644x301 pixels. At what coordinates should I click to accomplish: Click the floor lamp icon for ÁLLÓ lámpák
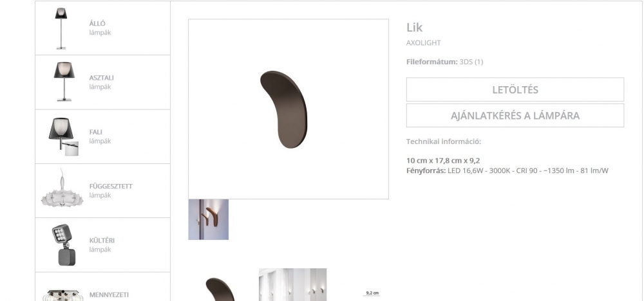pyautogui.click(x=61, y=28)
